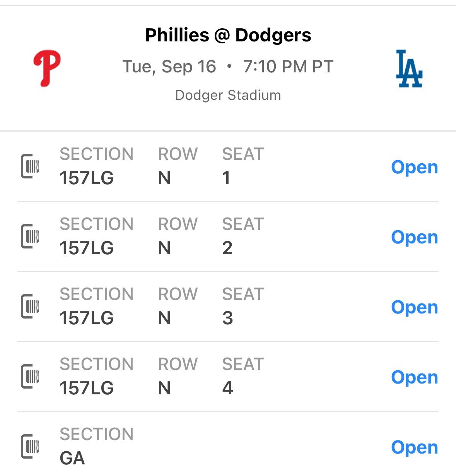
Task: Tap the barcode icon for GA ticket
Action: pos(30,447)
